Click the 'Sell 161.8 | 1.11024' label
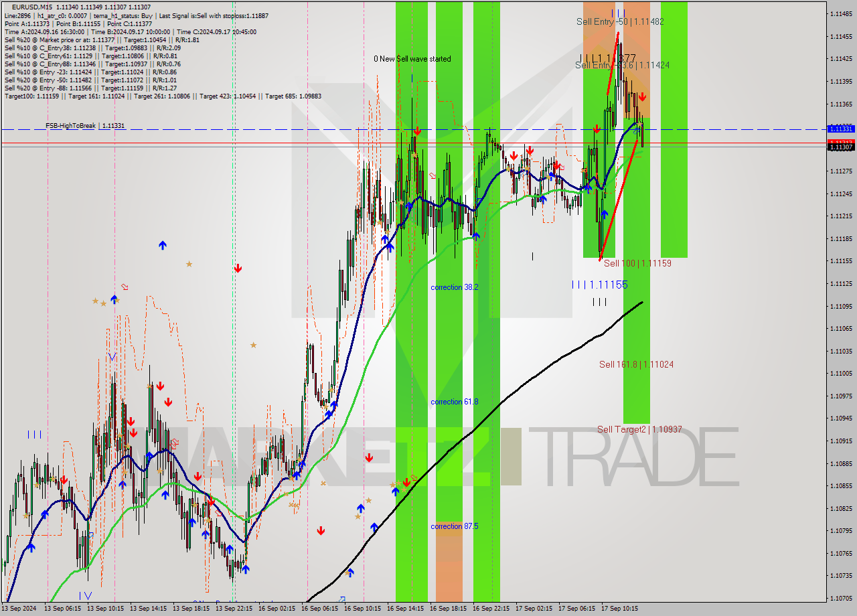The image size is (857, 616). click(636, 364)
